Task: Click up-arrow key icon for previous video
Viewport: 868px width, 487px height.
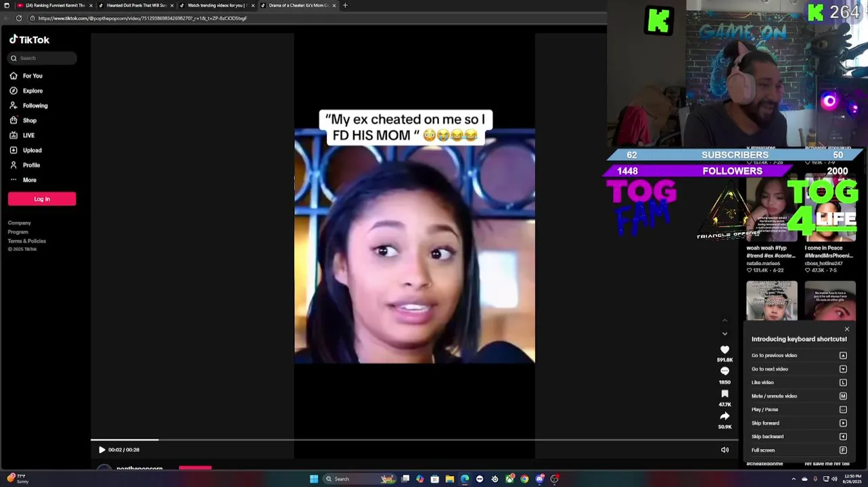Action: [x=843, y=355]
